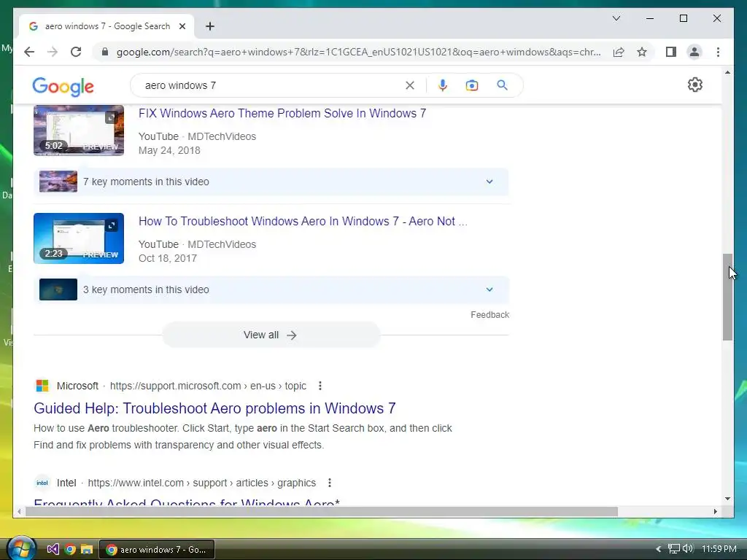Viewport: 747px width, 560px height.
Task: Click the View all videos button
Action: [x=271, y=335]
